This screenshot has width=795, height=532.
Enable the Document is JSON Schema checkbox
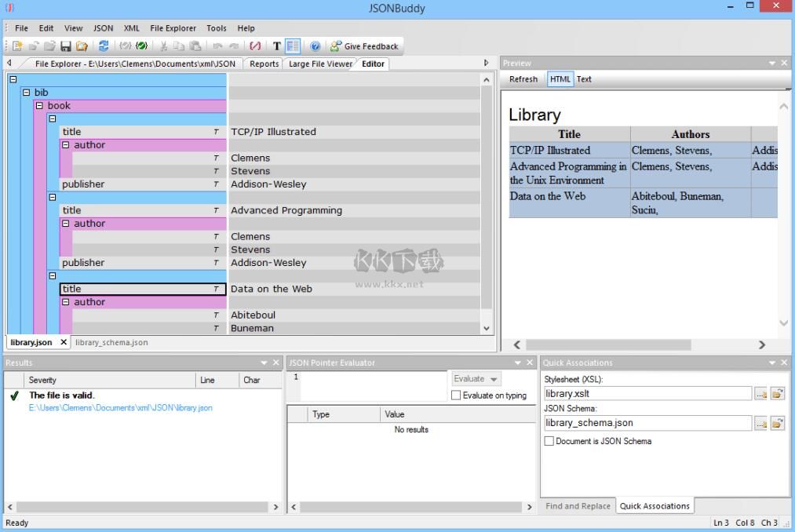pyautogui.click(x=549, y=441)
